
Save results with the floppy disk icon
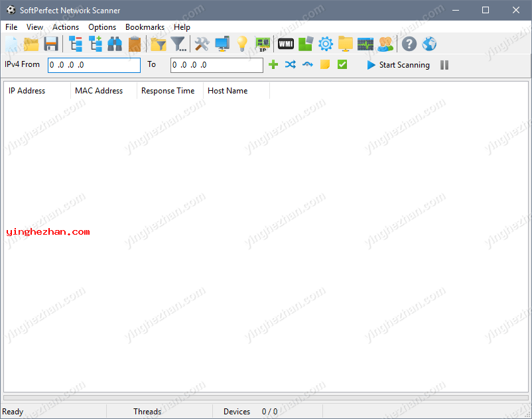click(51, 44)
